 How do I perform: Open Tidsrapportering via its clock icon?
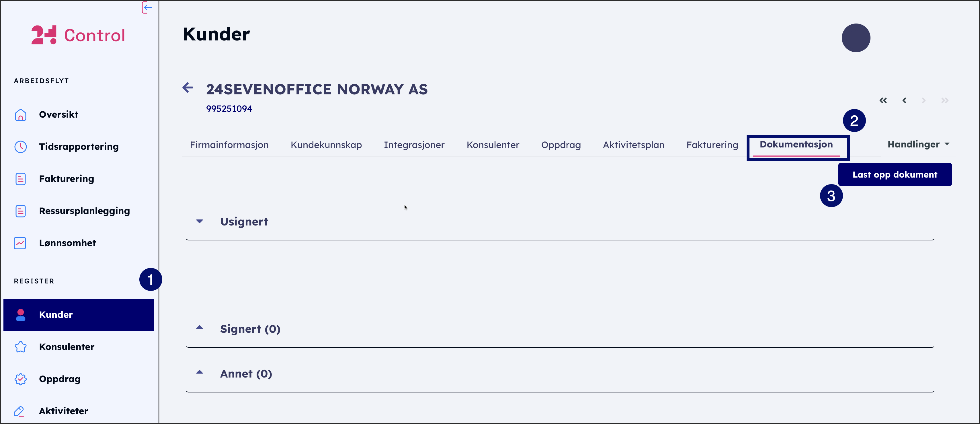coord(21,147)
